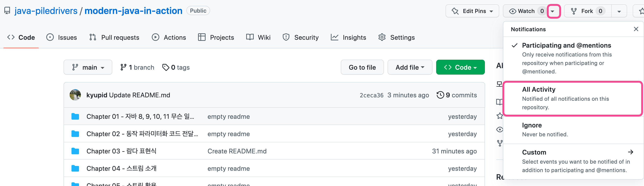Close the Notifications panel

pyautogui.click(x=636, y=29)
